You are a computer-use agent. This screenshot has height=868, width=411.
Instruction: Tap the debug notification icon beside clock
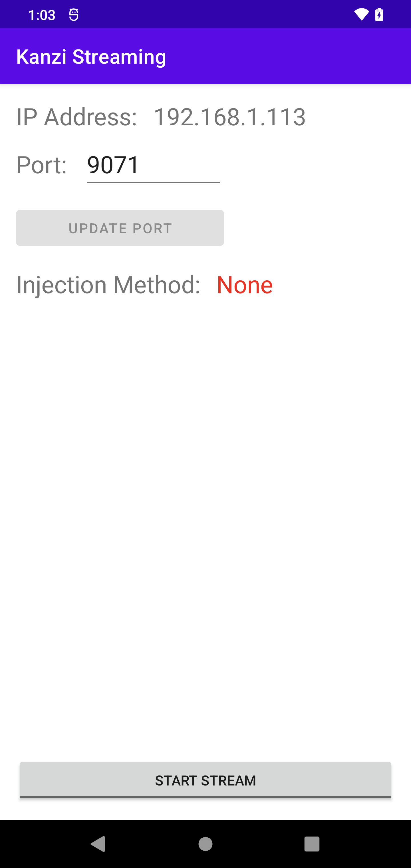coord(74,15)
